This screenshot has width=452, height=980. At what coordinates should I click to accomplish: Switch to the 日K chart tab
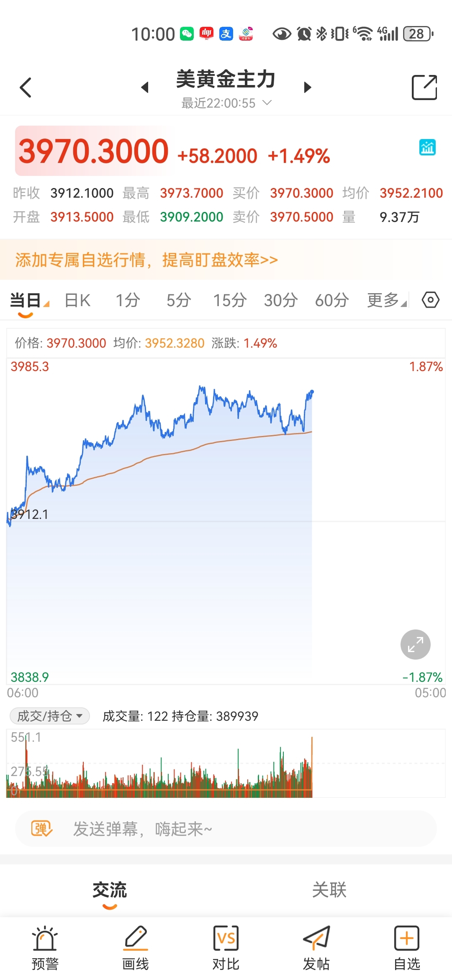click(x=77, y=300)
